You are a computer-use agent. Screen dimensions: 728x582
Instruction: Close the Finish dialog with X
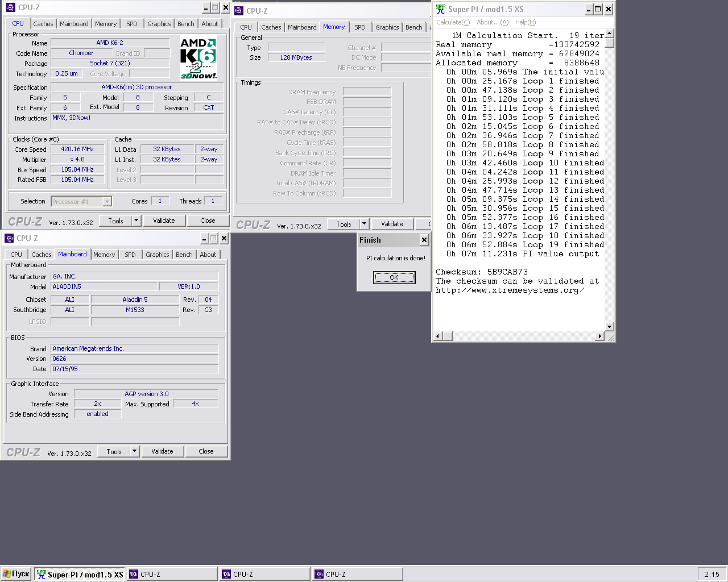tap(424, 240)
